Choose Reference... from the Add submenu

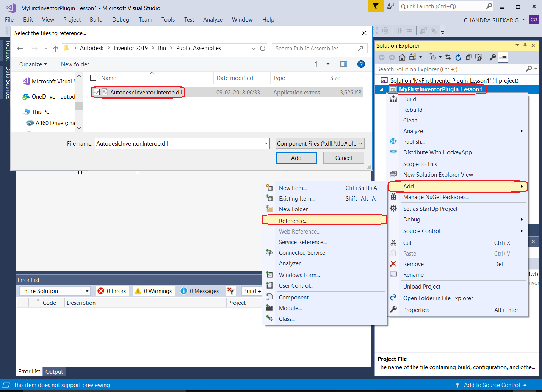(x=324, y=221)
